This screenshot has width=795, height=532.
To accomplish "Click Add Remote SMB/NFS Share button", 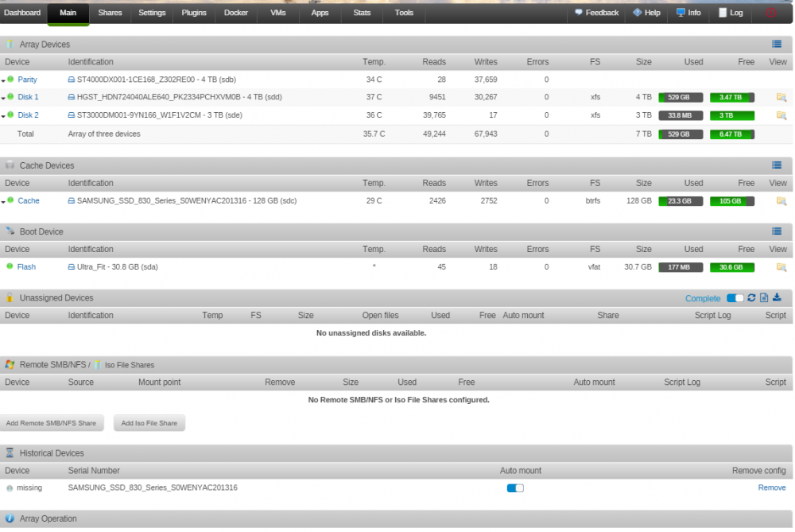I will coord(51,423).
